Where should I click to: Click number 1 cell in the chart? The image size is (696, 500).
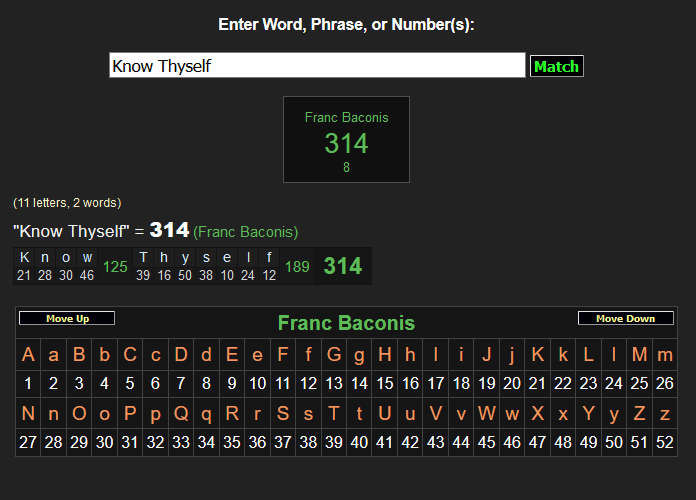(x=28, y=383)
